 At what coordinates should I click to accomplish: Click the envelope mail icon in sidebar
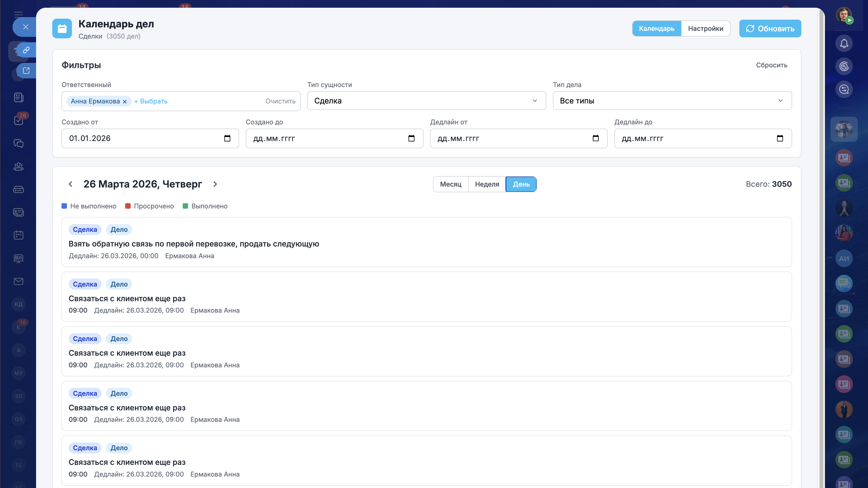[x=18, y=281]
